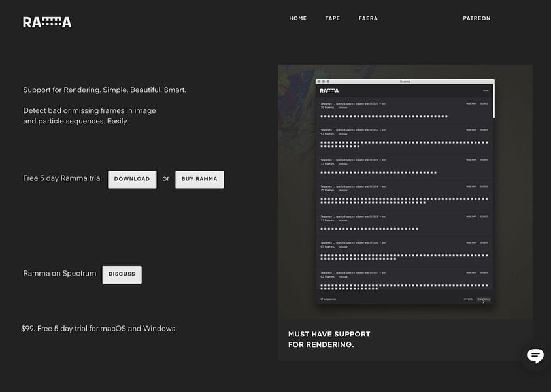Click 'Support for Rendering. Simple. Beautiful. Smart.' text
Viewport: 551px width, 392px height.
pos(105,90)
